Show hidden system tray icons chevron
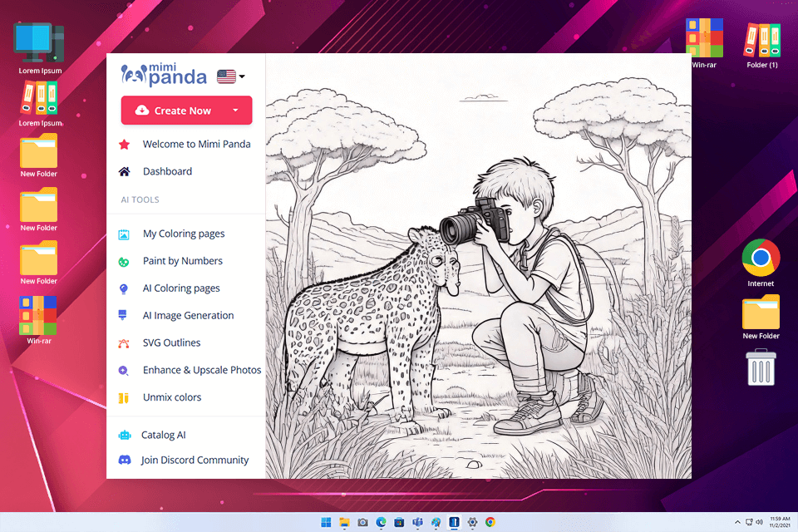798x532 pixels. tap(737, 522)
